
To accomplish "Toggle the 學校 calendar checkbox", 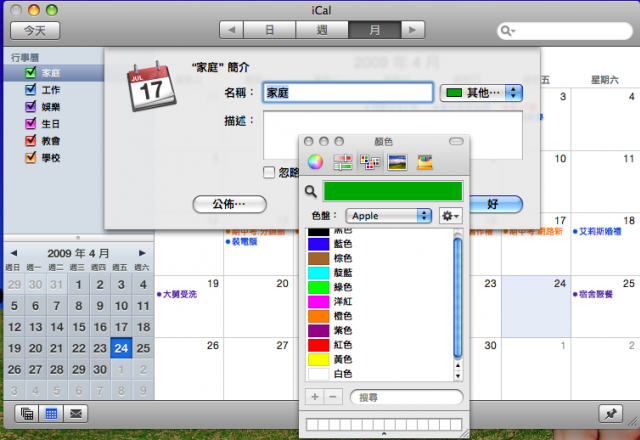I will point(31,158).
